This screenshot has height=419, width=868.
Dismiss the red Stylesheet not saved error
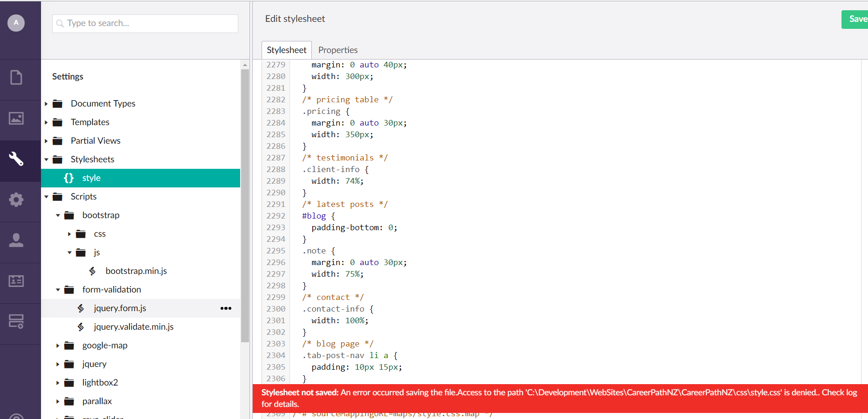[x=560, y=399]
